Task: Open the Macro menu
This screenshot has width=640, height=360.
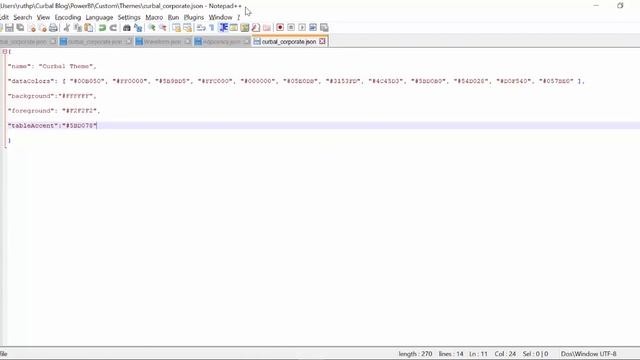Action: (x=154, y=17)
